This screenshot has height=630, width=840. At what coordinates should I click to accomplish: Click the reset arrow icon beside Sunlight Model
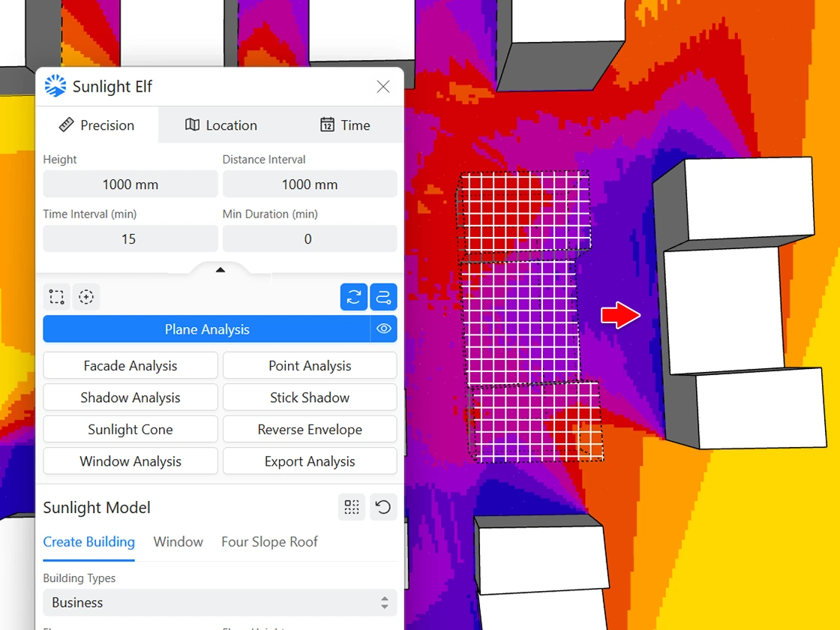tap(383, 507)
